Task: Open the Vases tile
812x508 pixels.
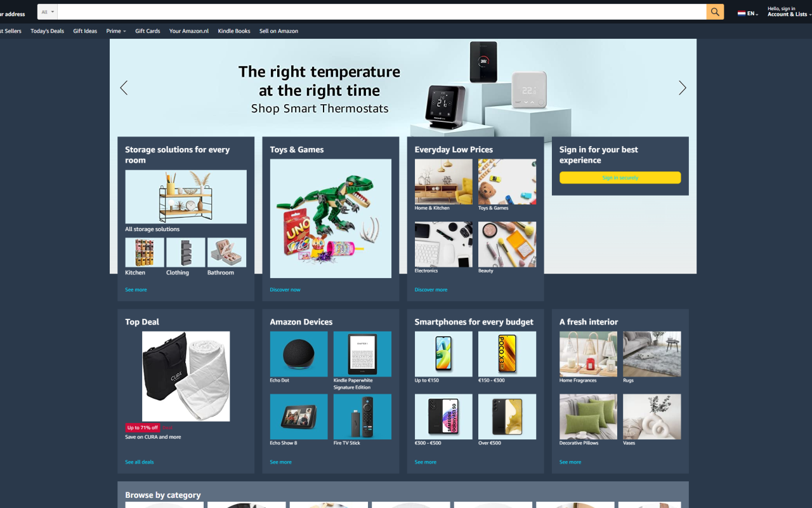Action: pyautogui.click(x=652, y=417)
